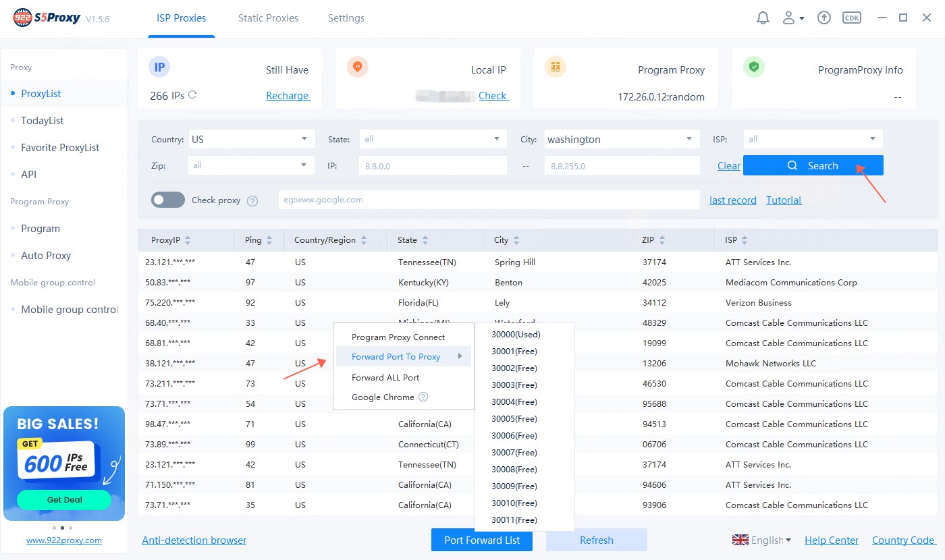Sort the table by Ping column arrows

269,240
